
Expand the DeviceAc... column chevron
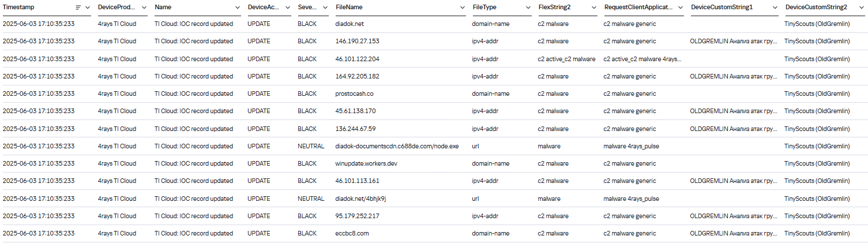pyautogui.click(x=287, y=8)
